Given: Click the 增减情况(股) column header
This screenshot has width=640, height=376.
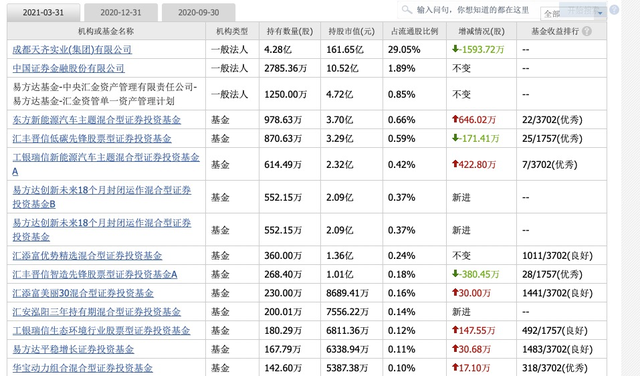Looking at the screenshot, I should point(481,31).
